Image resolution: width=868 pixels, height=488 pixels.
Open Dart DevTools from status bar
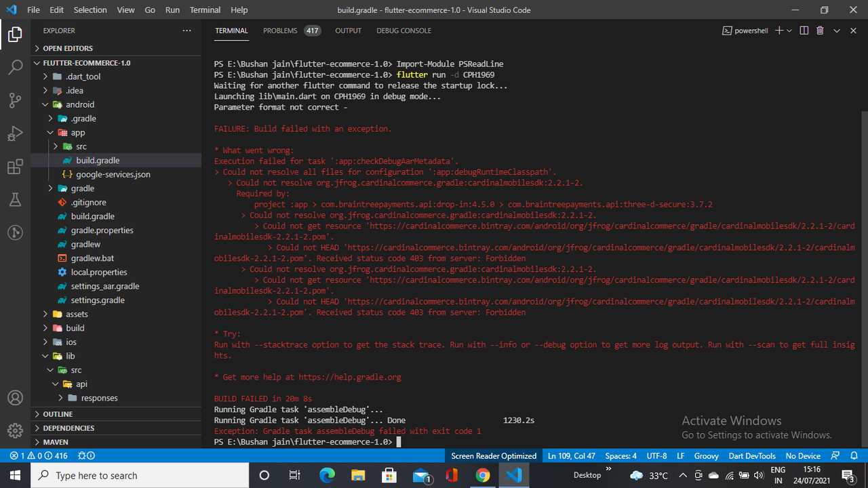coord(752,456)
